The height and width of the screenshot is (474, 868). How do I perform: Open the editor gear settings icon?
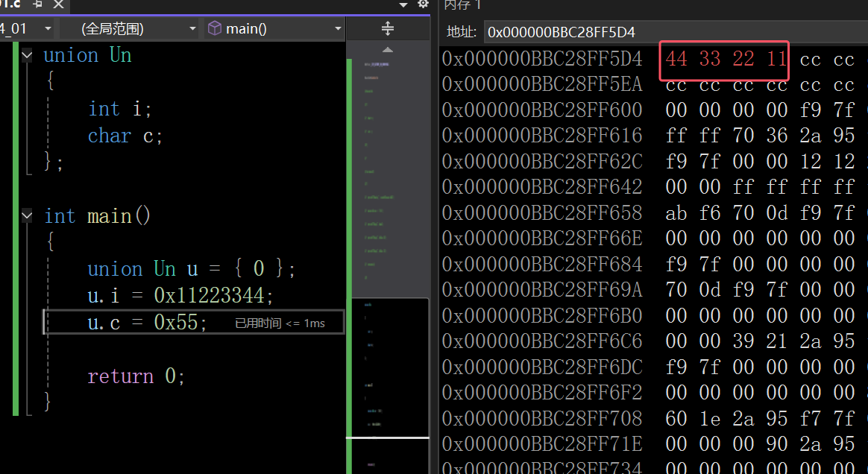pos(423,4)
